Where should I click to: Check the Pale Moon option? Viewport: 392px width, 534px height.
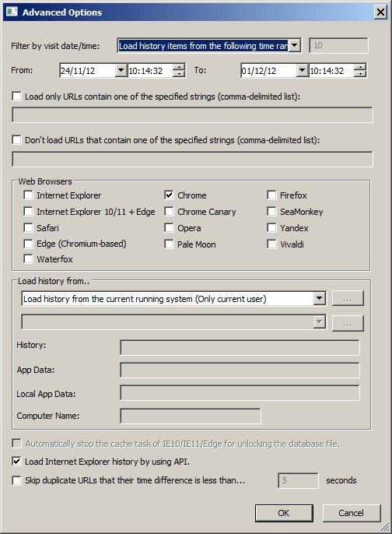[x=169, y=244]
